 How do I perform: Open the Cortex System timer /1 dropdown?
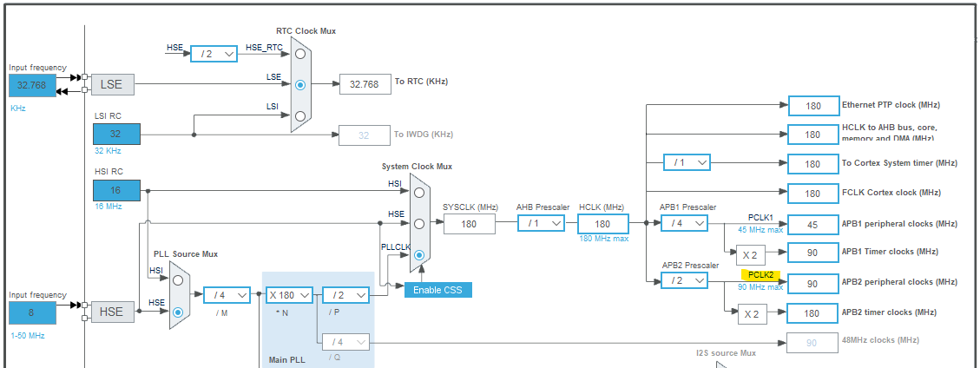687,162
